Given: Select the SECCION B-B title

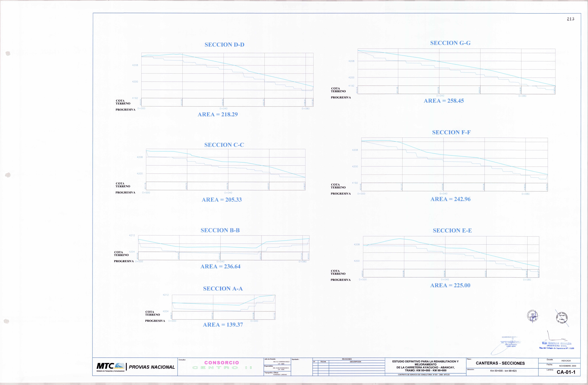Looking at the screenshot, I should click(220, 230).
